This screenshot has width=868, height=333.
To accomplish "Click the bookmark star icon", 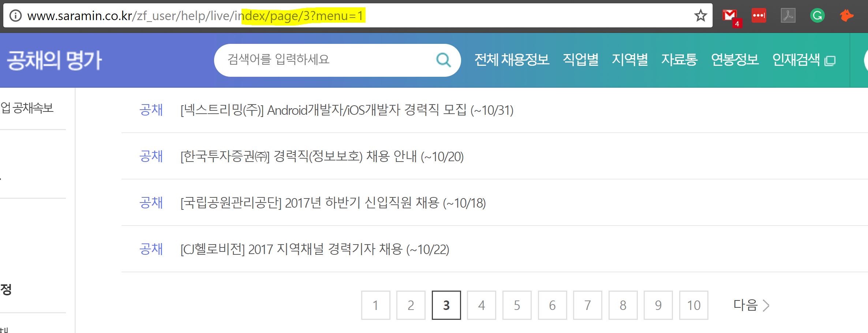I will pyautogui.click(x=700, y=16).
